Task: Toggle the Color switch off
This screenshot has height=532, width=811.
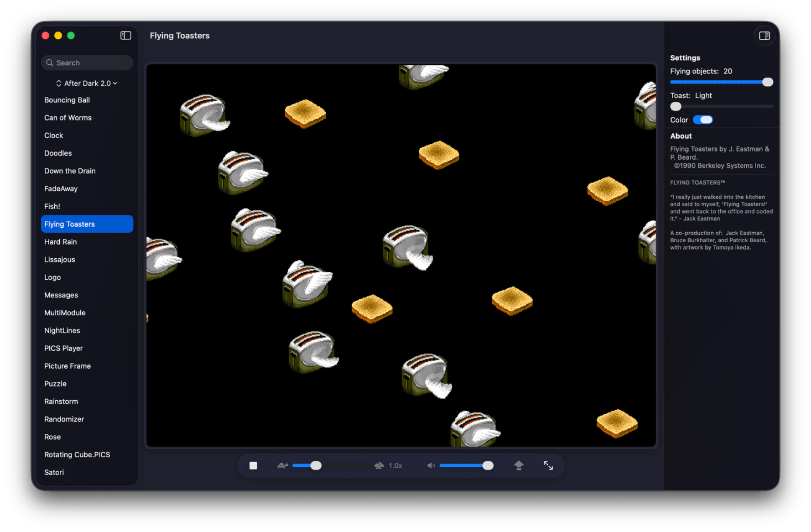Action: (x=702, y=120)
